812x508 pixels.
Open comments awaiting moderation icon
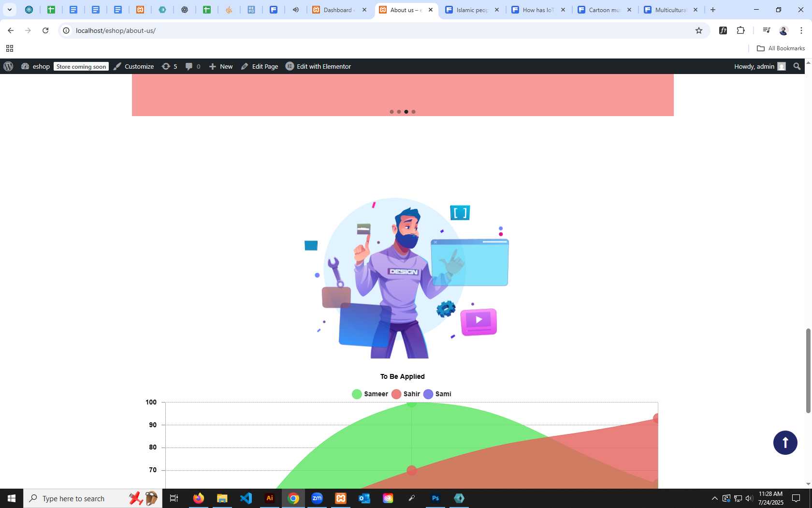(x=193, y=66)
